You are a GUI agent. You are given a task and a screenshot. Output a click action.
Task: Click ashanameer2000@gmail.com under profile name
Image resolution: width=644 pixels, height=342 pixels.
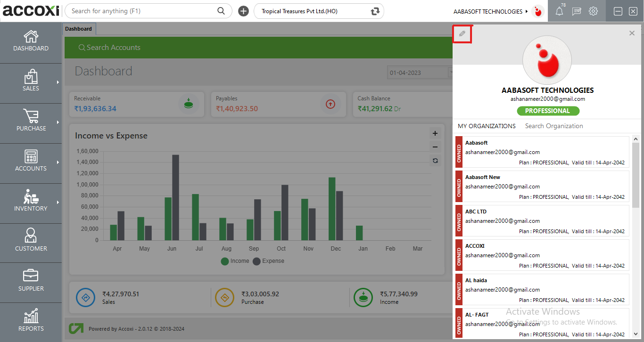(548, 99)
